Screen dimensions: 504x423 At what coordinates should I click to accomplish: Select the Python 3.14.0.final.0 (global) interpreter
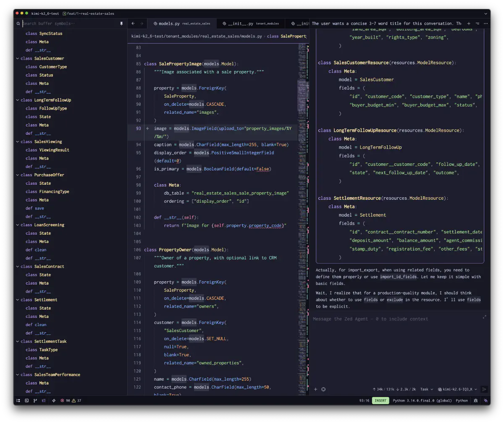coord(423,400)
